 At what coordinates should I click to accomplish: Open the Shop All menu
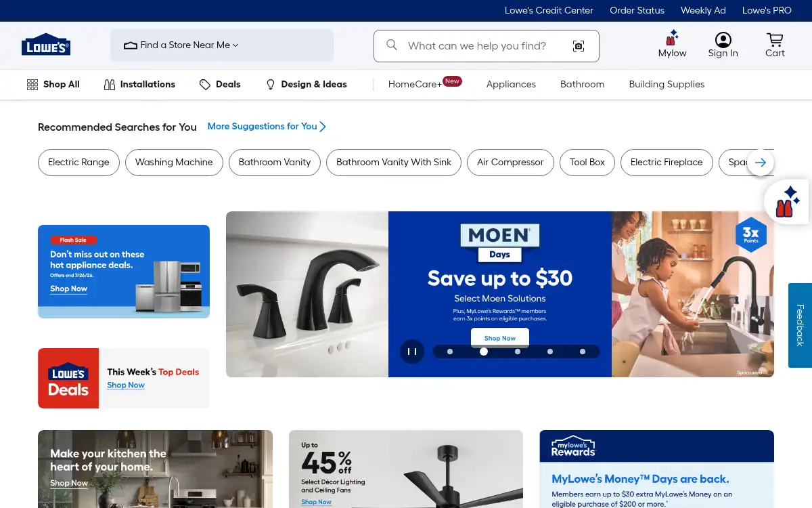[x=53, y=85]
